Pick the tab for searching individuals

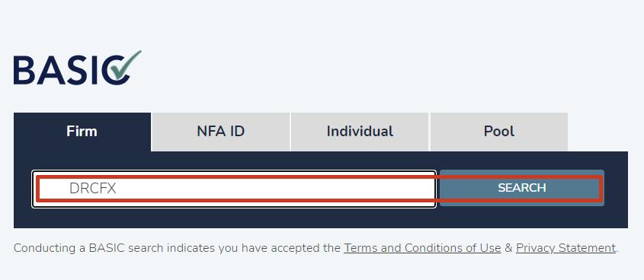click(360, 132)
